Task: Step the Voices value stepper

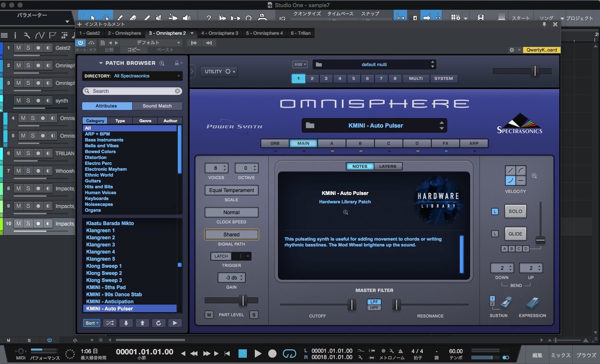Action: tap(225, 168)
